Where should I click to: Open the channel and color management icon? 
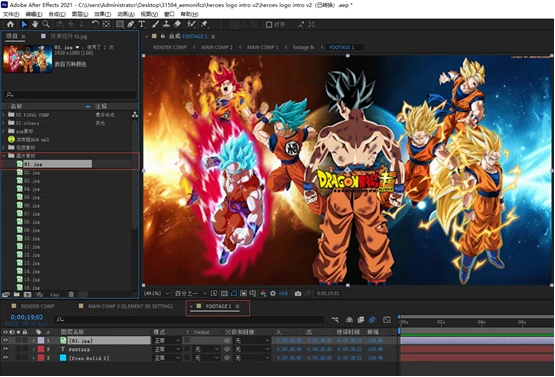263,293
